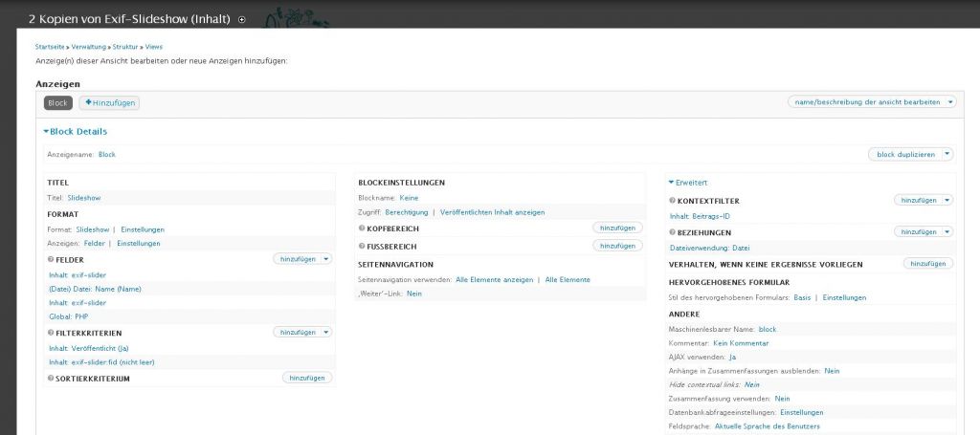
Task: Change the 'AJAX verwenden: Ja' setting
Action: (732, 357)
